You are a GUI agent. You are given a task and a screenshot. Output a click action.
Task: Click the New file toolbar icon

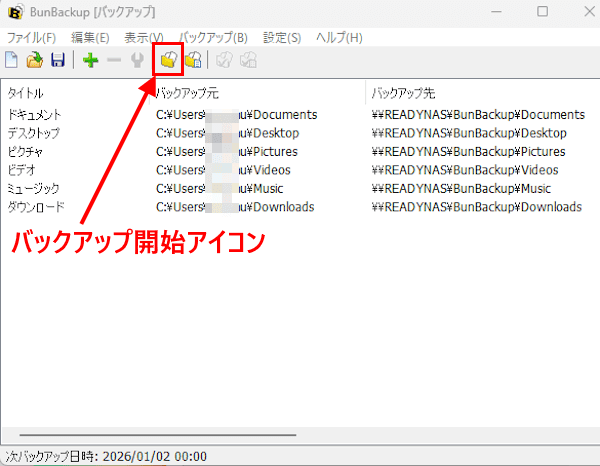(x=11, y=60)
